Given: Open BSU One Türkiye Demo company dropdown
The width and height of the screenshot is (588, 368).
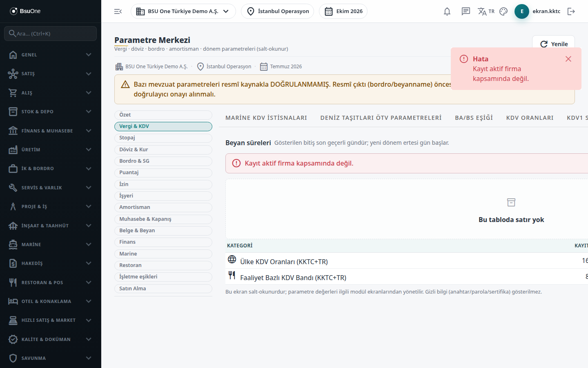Looking at the screenshot, I should point(183,11).
